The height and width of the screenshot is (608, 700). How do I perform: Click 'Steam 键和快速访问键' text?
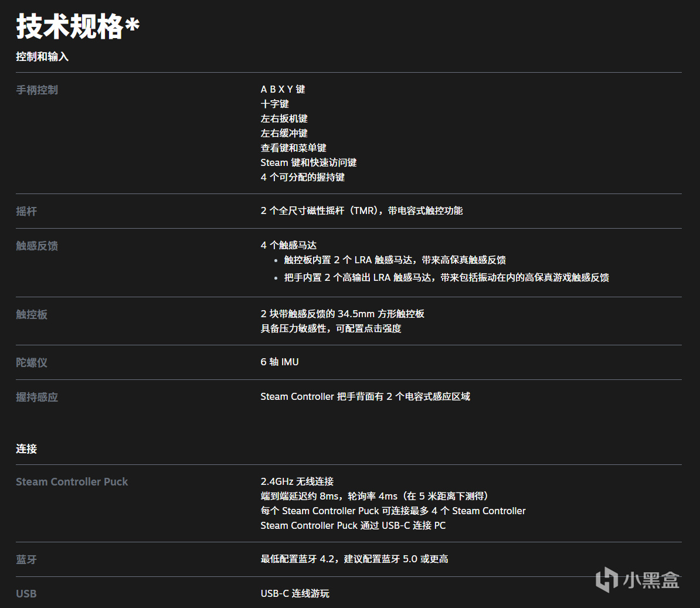tap(308, 162)
